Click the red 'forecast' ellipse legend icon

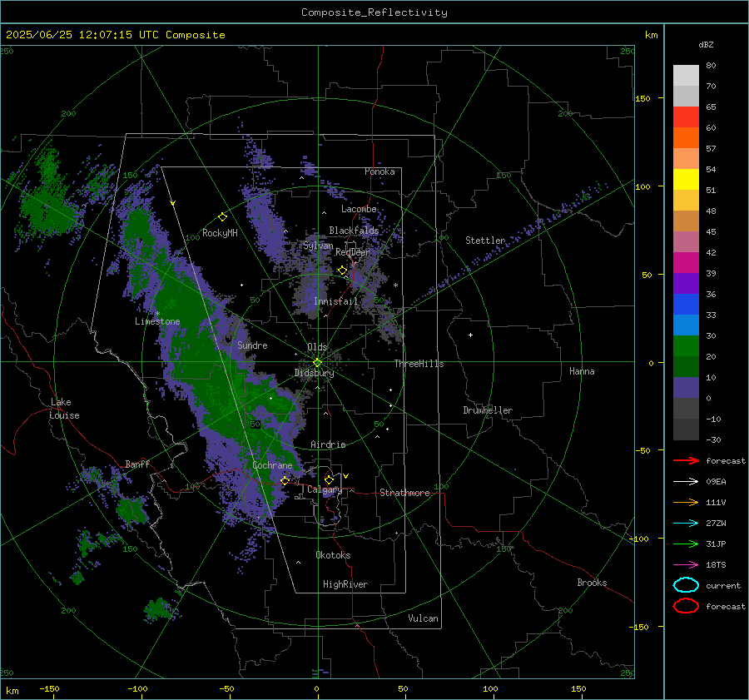pos(686,606)
